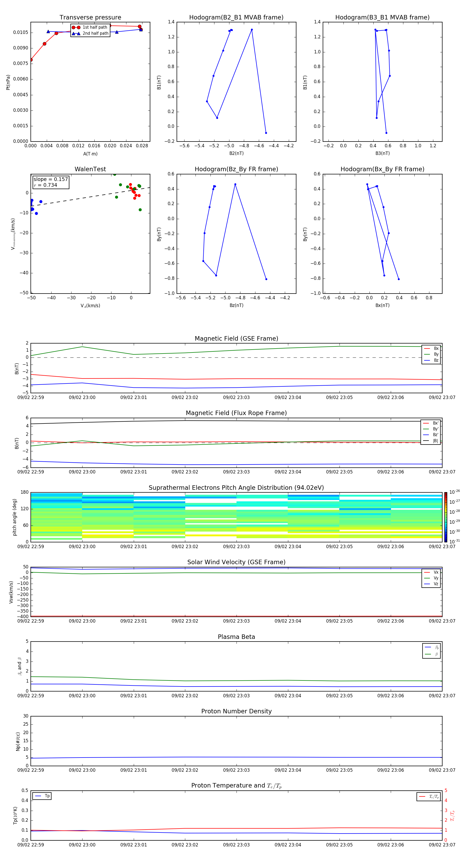
Task: Click the Magnetic Field (GSE Frame) title
Action: click(236, 339)
